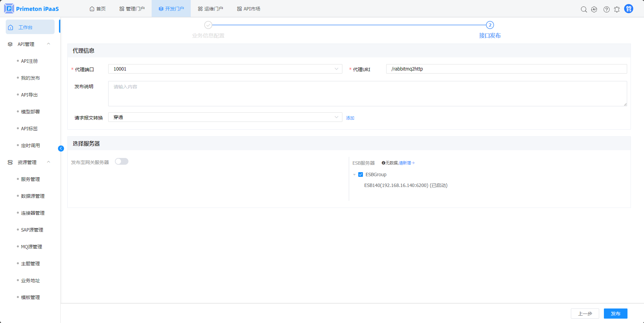Toggle 发布至网关服务器 switch

[122, 162]
